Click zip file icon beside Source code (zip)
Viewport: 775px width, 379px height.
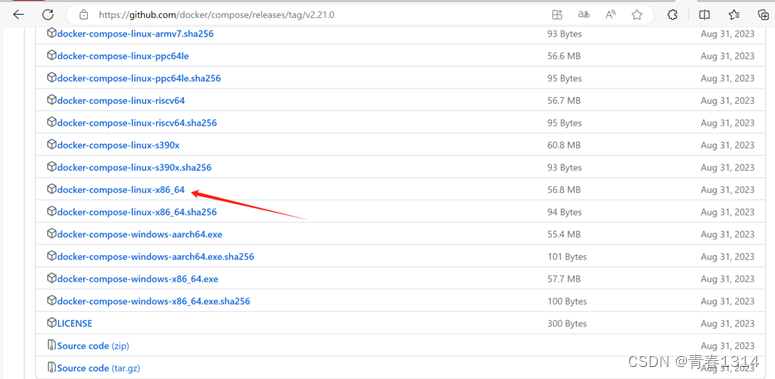click(51, 345)
